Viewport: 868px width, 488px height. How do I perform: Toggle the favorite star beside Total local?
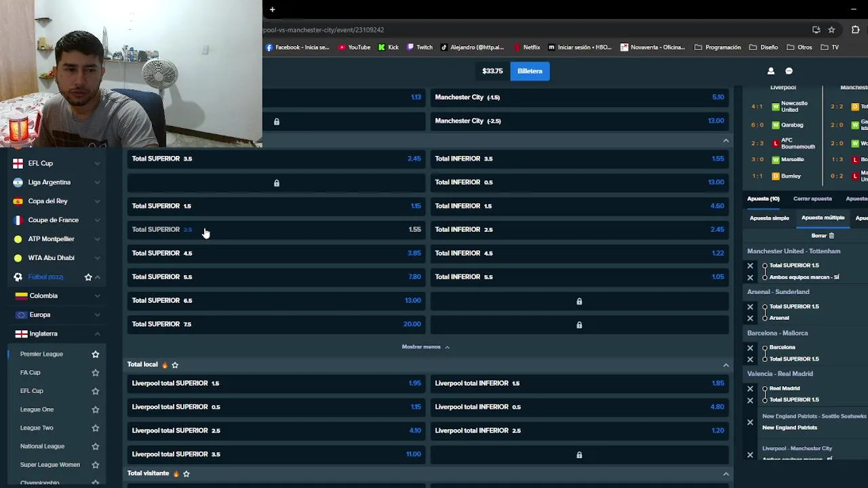(x=175, y=365)
